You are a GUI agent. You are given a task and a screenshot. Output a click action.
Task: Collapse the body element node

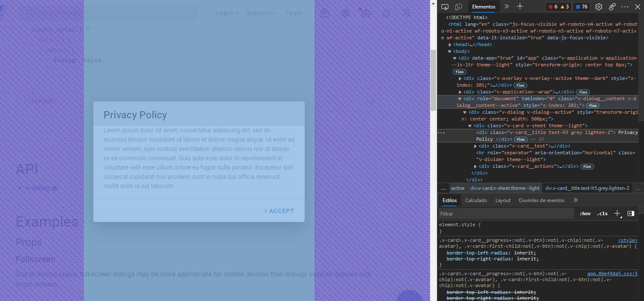(x=450, y=52)
